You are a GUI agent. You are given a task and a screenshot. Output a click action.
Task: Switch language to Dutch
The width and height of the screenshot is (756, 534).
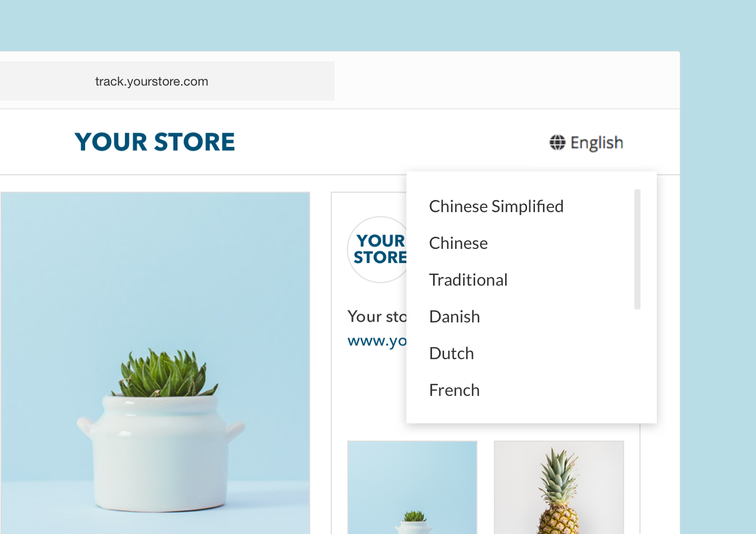(x=451, y=353)
